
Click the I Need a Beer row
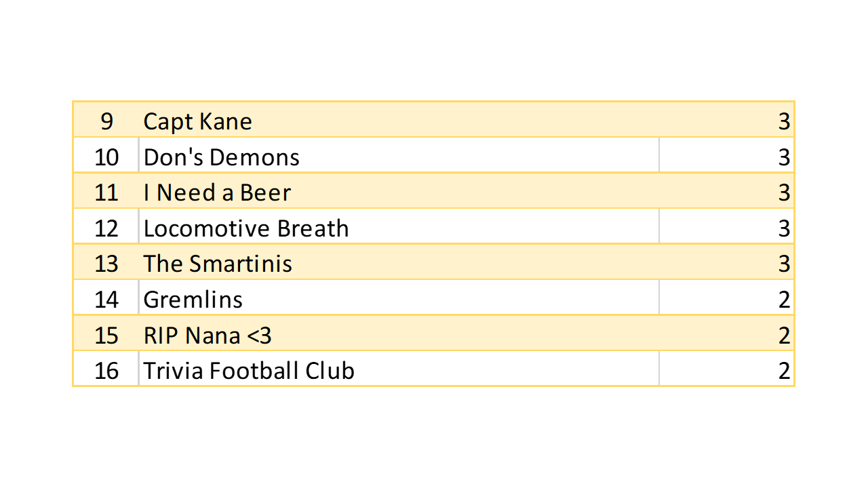click(x=217, y=193)
